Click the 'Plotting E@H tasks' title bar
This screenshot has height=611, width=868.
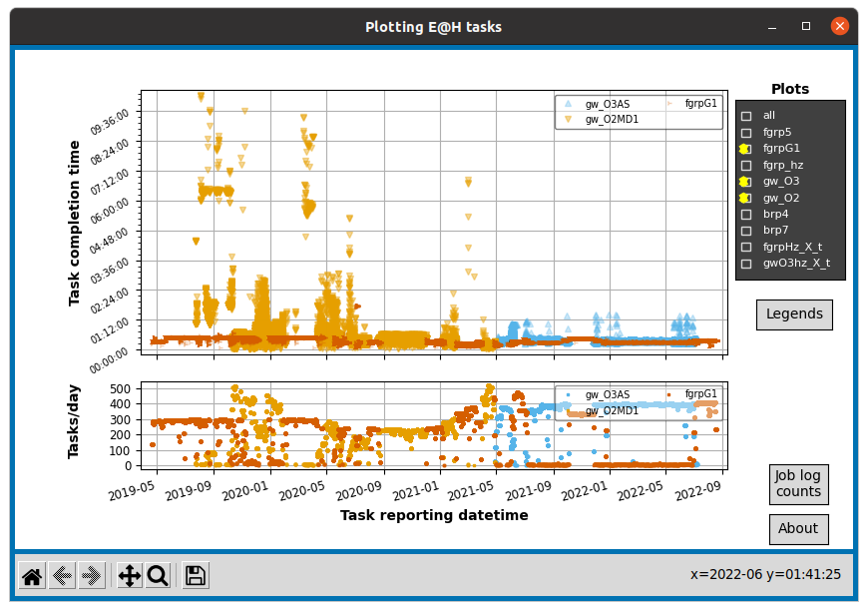coord(433,27)
